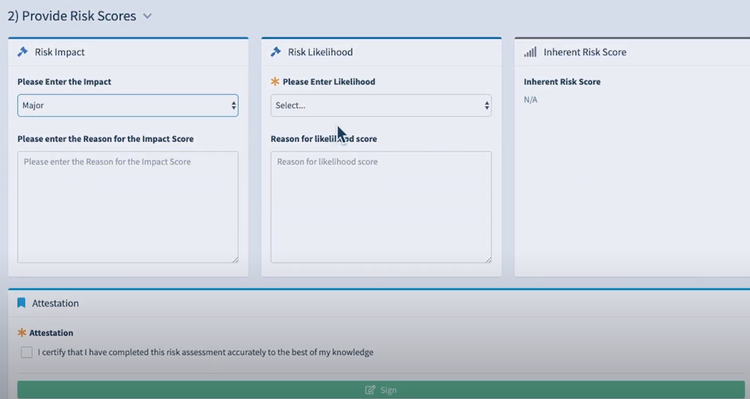Focus the Reason for the Impact Score textarea
The height and width of the screenshot is (399, 750).
point(128,207)
